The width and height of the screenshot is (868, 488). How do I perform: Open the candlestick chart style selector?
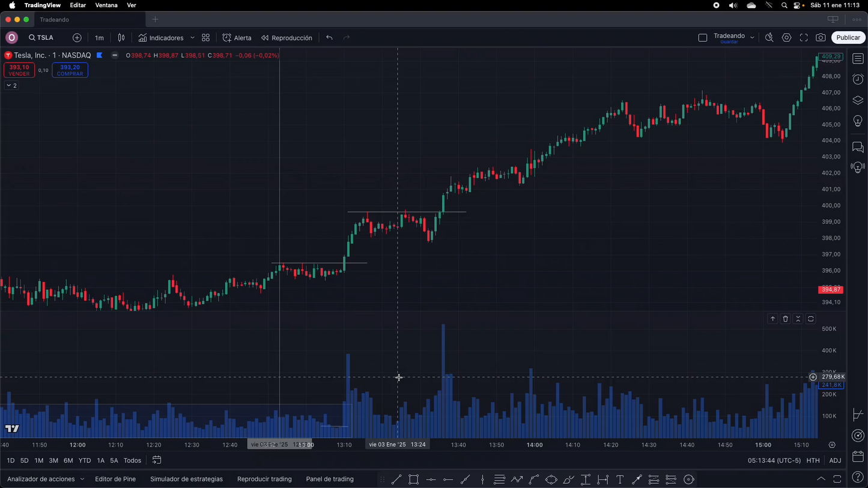pyautogui.click(x=121, y=38)
